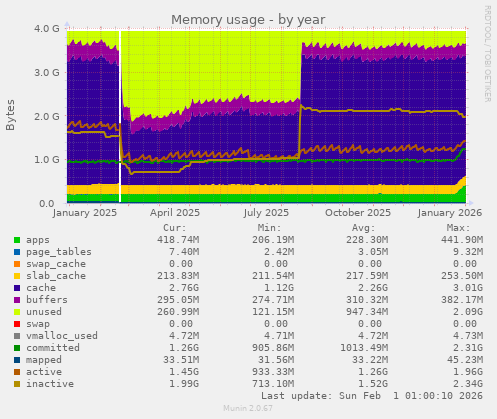The width and height of the screenshot is (497, 419).
Task: Click the swap red legend swatch
Action: click(17, 324)
